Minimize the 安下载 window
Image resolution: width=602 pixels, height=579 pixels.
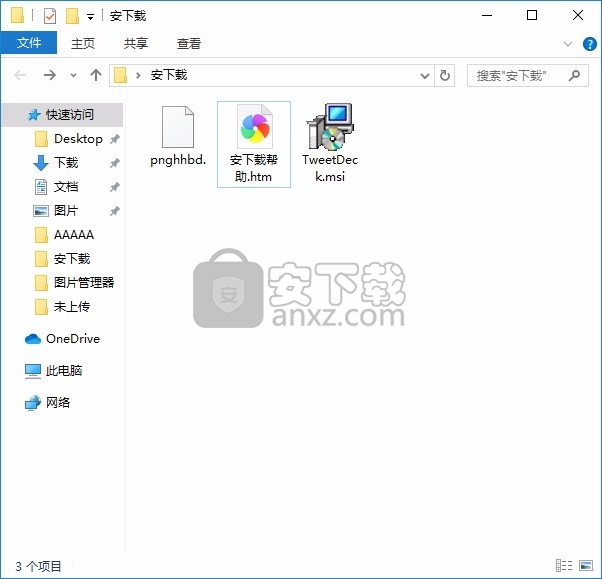point(487,15)
